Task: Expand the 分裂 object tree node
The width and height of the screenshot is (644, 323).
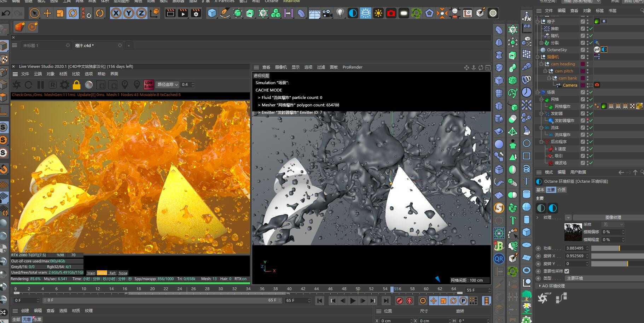Action: point(541,43)
